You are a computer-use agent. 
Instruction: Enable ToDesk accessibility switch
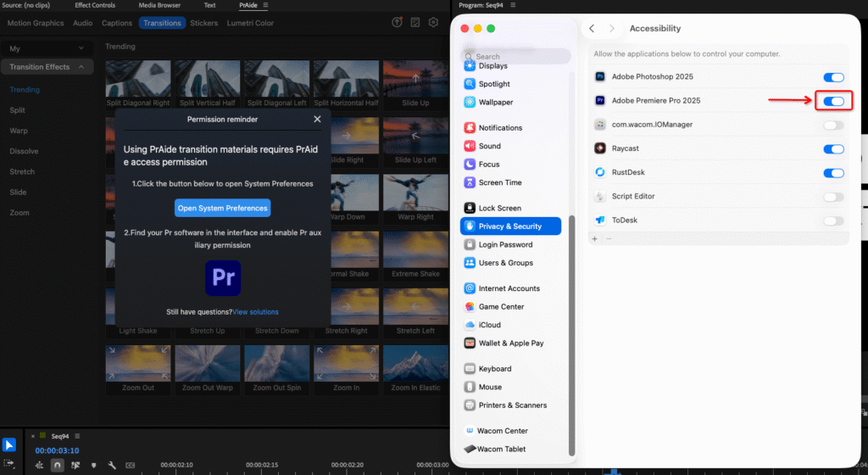pyautogui.click(x=833, y=221)
